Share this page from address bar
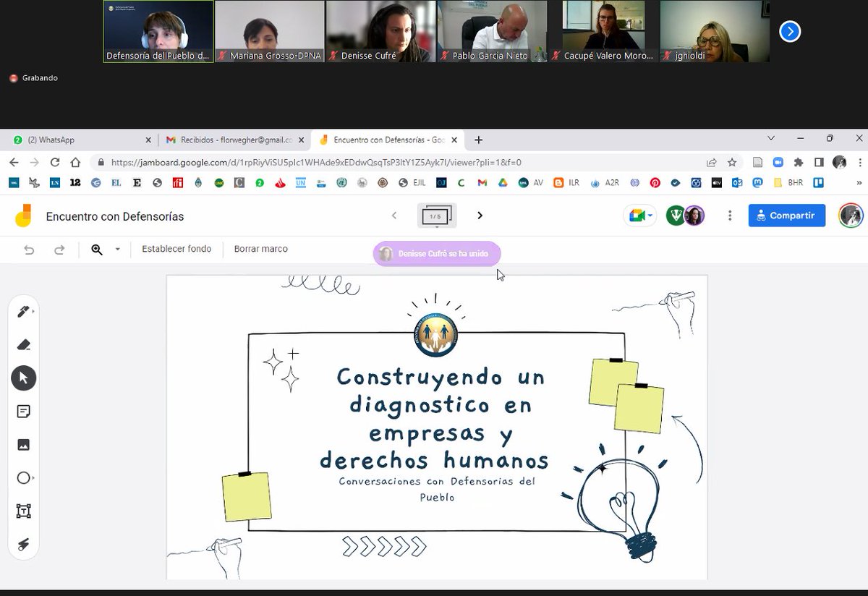This screenshot has width=868, height=596. click(x=712, y=163)
